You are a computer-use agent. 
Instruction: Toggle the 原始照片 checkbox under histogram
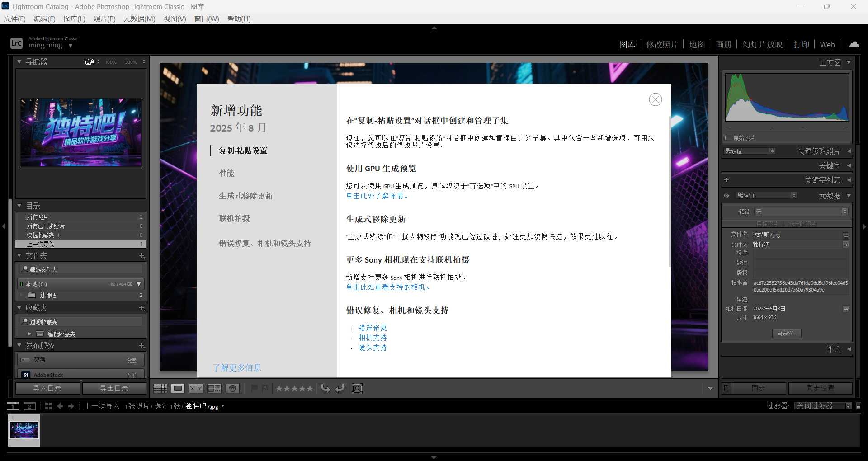(728, 138)
